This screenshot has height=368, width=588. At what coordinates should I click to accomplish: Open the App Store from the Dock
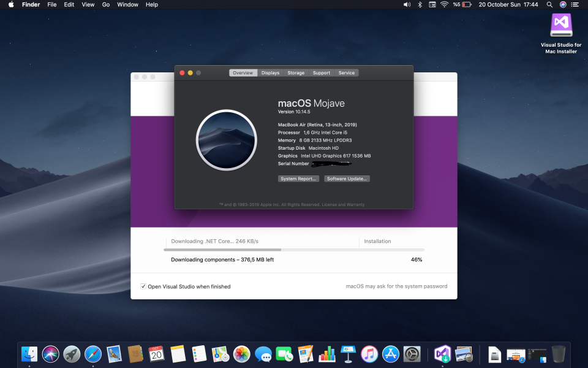tap(391, 354)
